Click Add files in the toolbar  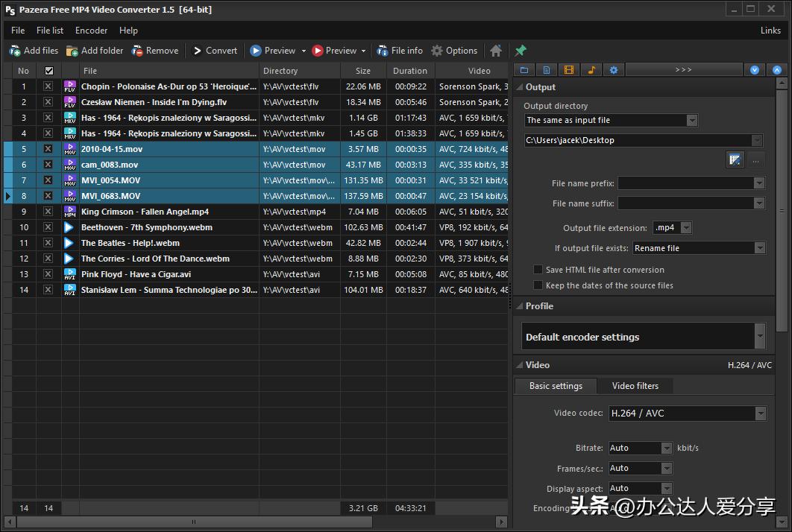coord(34,51)
